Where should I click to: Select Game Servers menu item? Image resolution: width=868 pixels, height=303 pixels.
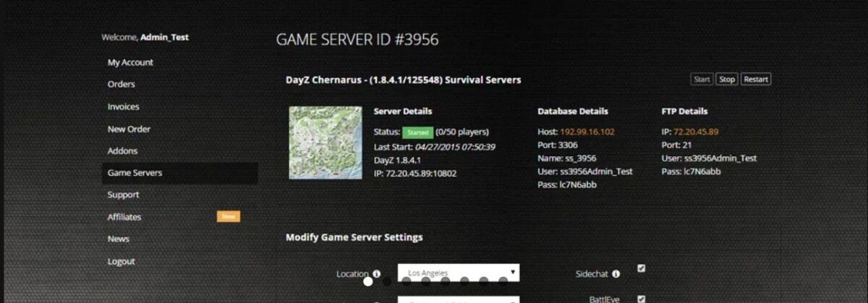[x=179, y=173]
